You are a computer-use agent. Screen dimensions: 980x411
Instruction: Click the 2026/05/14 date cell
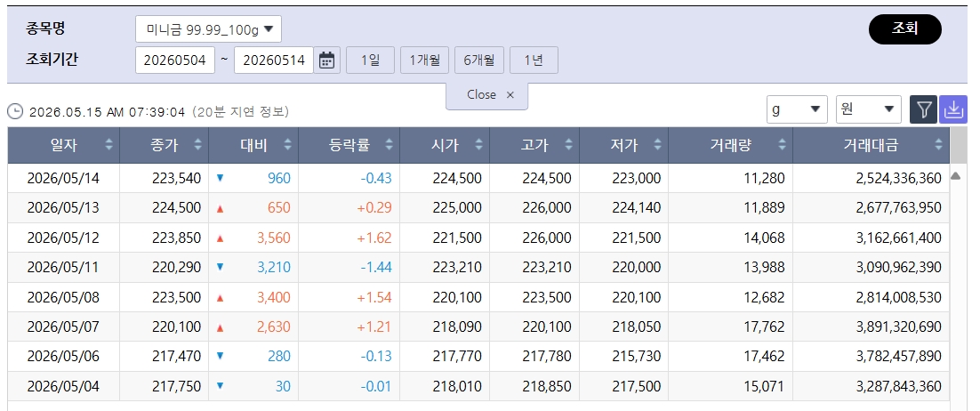point(63,178)
